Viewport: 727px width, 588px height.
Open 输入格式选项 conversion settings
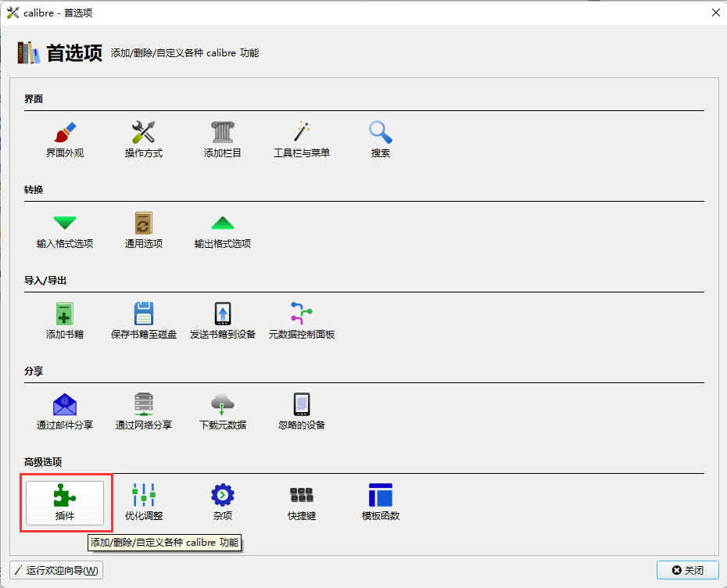65,230
